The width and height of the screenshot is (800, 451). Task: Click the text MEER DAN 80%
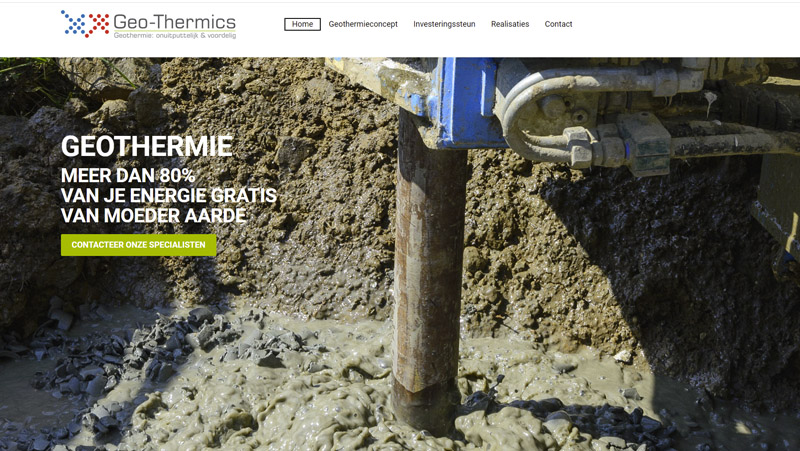(x=128, y=176)
